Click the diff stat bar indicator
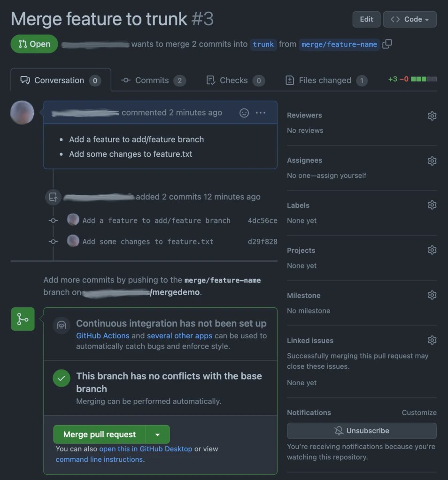 click(x=424, y=79)
